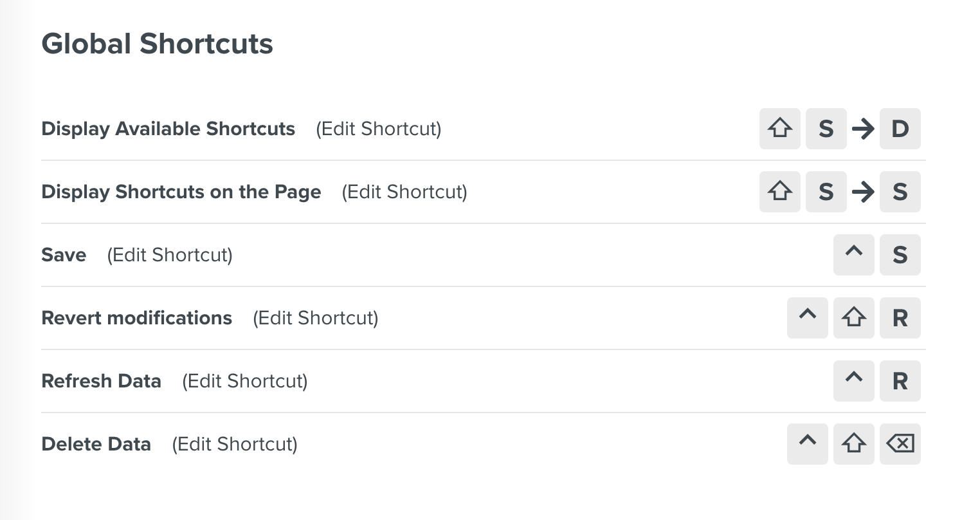Click the Global Shortcuts heading

[157, 43]
